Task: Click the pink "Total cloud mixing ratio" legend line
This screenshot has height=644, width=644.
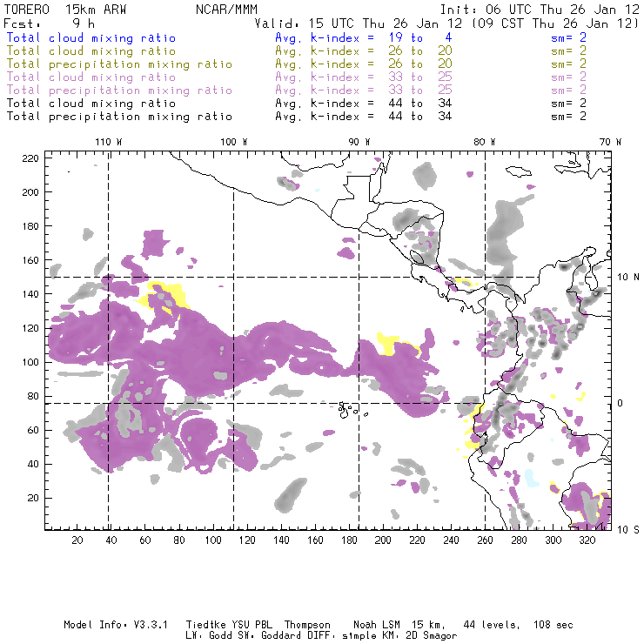Action: [91, 77]
